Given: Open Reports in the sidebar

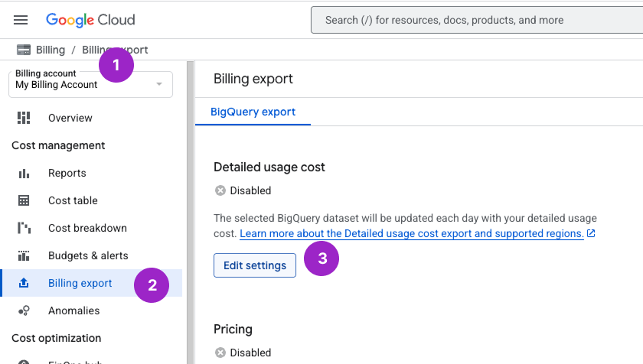Looking at the screenshot, I should 92,173.
